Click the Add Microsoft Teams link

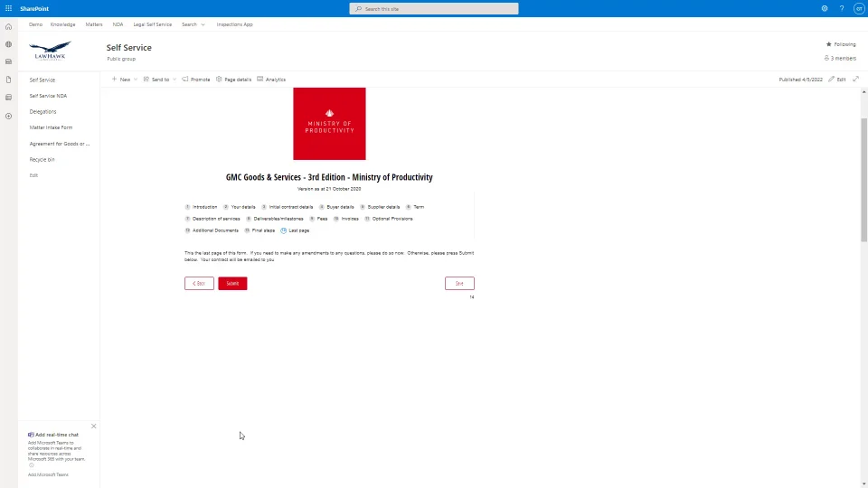click(x=48, y=474)
